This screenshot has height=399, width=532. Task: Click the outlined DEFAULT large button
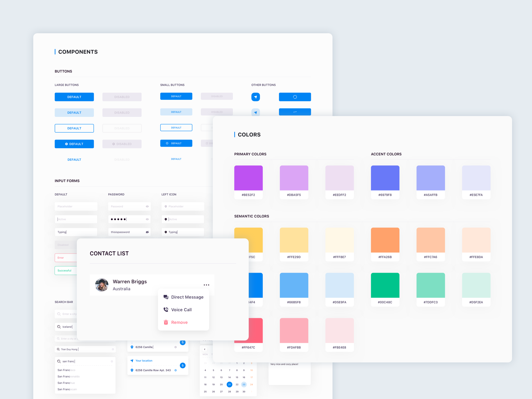(74, 128)
